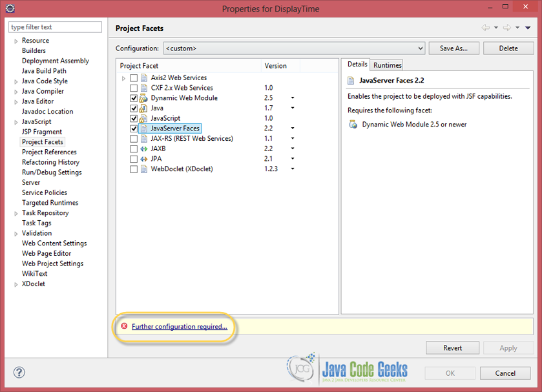Uncheck the JavaScript facet checkbox
The height and width of the screenshot is (392, 542).
(x=134, y=119)
